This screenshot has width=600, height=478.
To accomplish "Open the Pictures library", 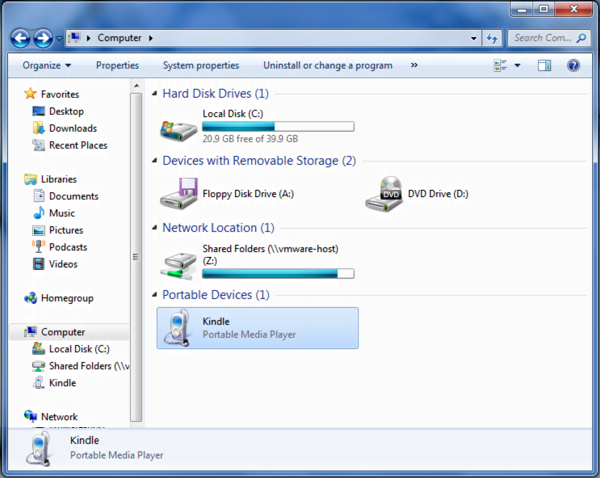I will click(66, 230).
